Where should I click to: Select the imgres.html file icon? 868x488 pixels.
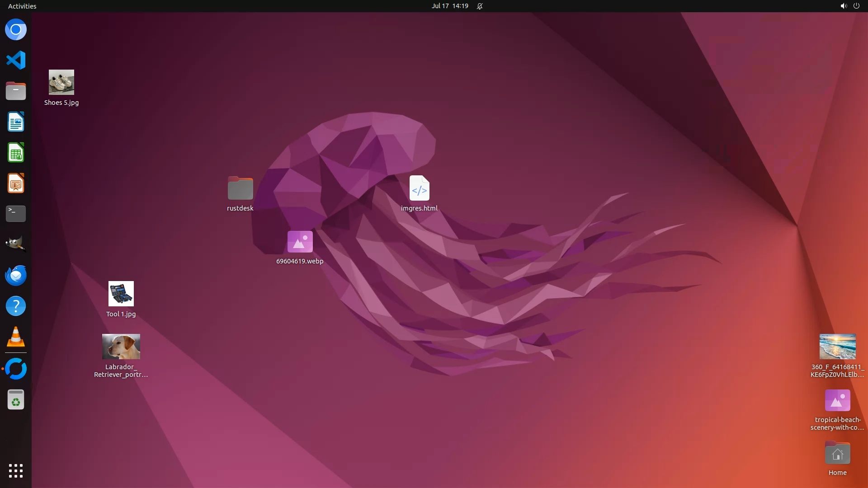(419, 188)
